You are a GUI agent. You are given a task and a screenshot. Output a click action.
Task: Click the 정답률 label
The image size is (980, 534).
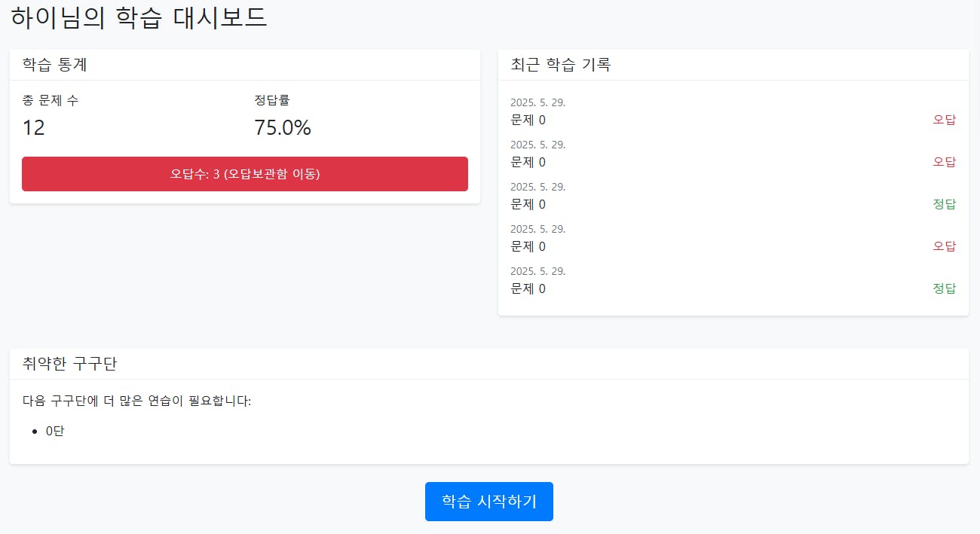click(272, 100)
